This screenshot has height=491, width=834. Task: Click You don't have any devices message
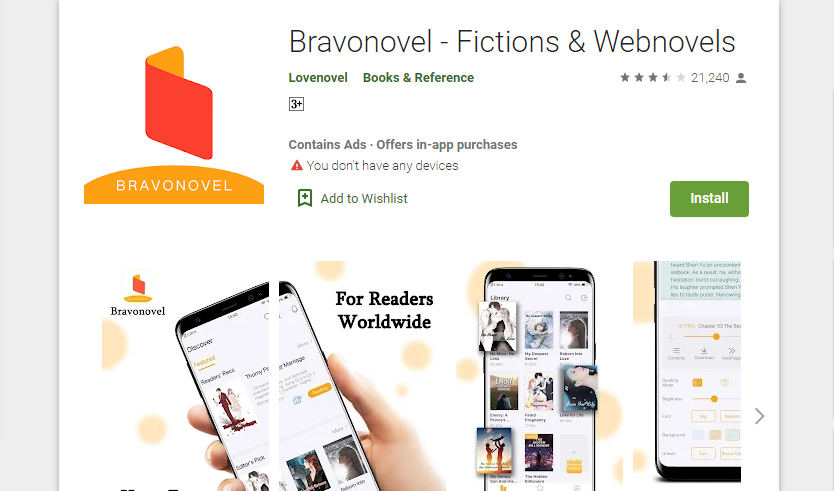click(382, 165)
